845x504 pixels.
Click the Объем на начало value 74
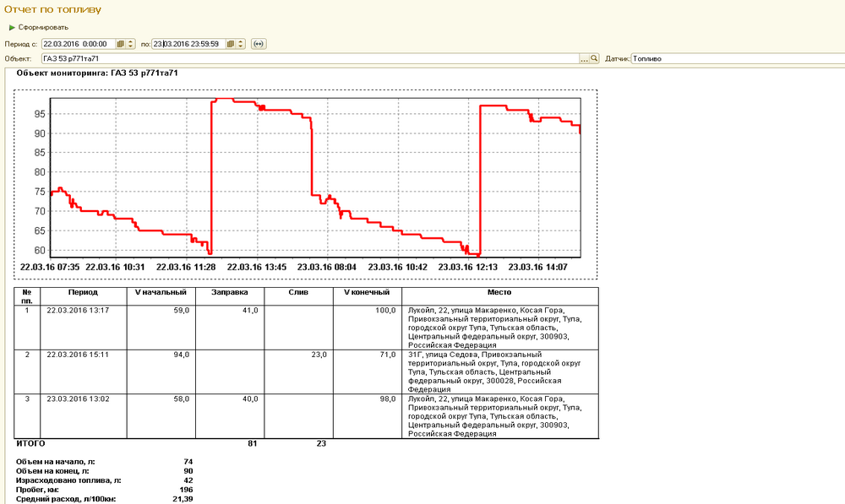coord(188,462)
